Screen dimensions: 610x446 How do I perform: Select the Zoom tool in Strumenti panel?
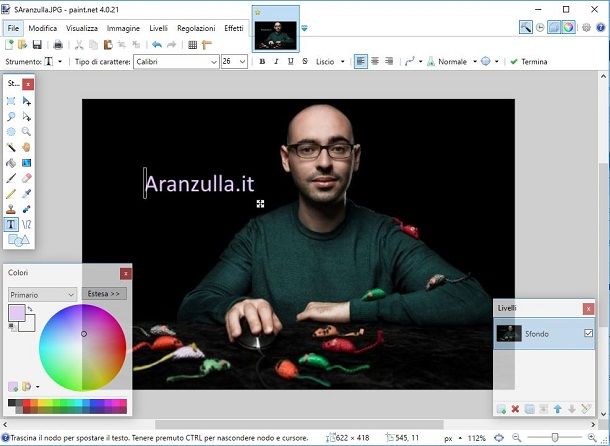[x=26, y=132]
